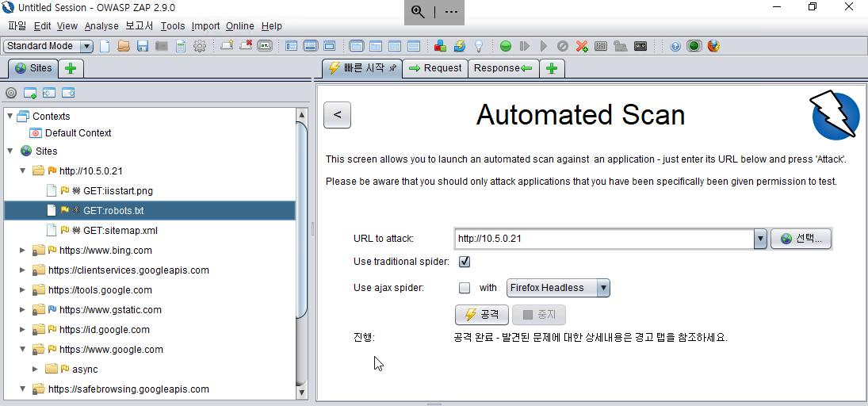This screenshot has width=868, height=406.
Task: Open the 파일 menu
Action: pyautogui.click(x=17, y=26)
